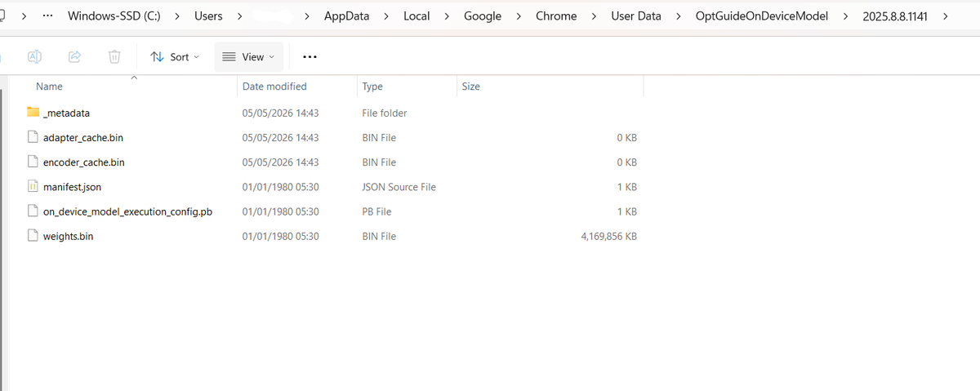Viewport: 980px width, 391px height.
Task: Click the File folder type cell
Action: (384, 113)
